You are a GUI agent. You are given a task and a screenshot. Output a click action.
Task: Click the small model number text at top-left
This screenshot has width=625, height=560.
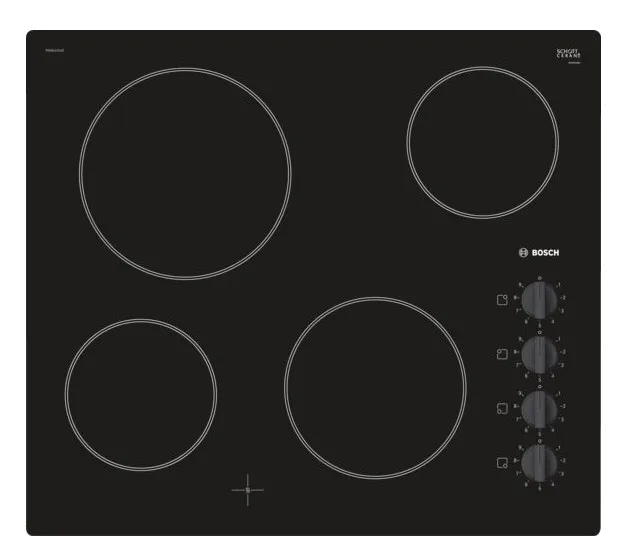click(x=55, y=52)
